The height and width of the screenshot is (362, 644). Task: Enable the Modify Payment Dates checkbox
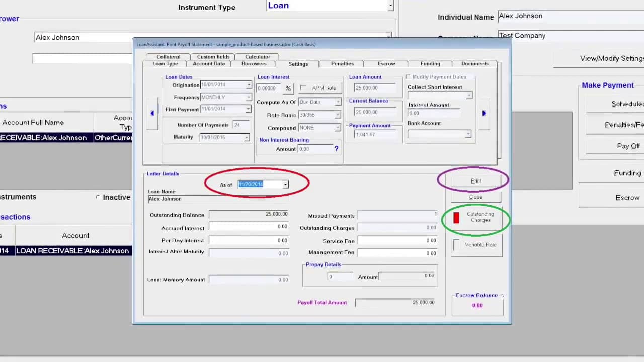[408, 77]
